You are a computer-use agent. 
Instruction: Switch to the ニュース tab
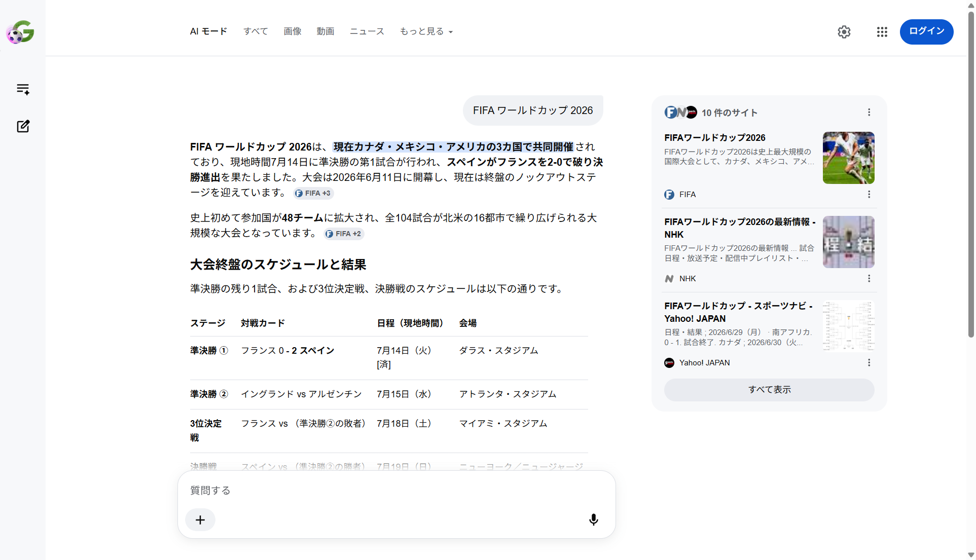coord(367,31)
